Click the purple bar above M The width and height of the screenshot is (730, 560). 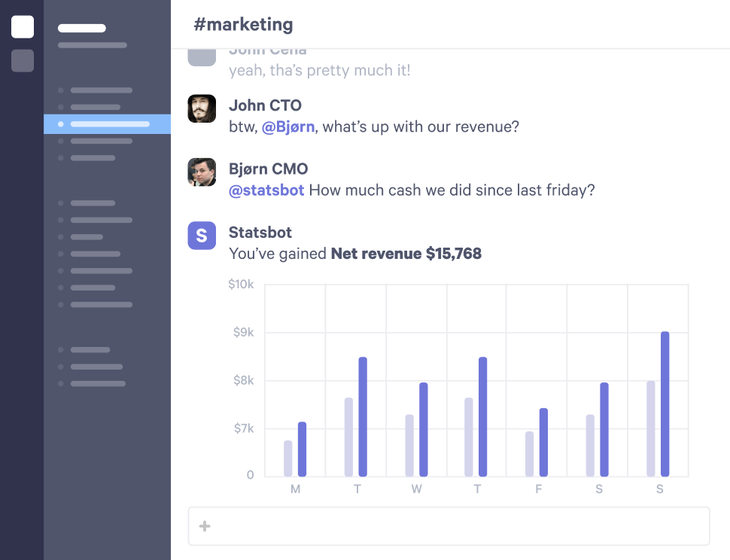pyautogui.click(x=302, y=449)
